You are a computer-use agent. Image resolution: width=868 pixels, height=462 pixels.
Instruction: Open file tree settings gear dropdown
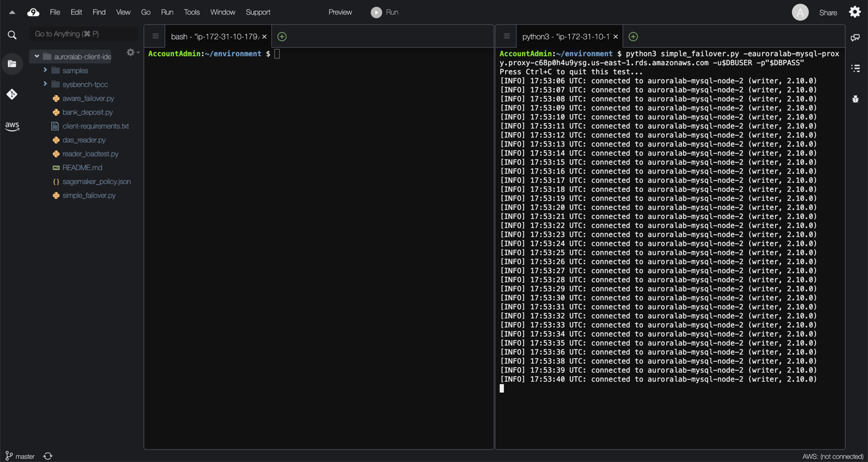[x=132, y=53]
